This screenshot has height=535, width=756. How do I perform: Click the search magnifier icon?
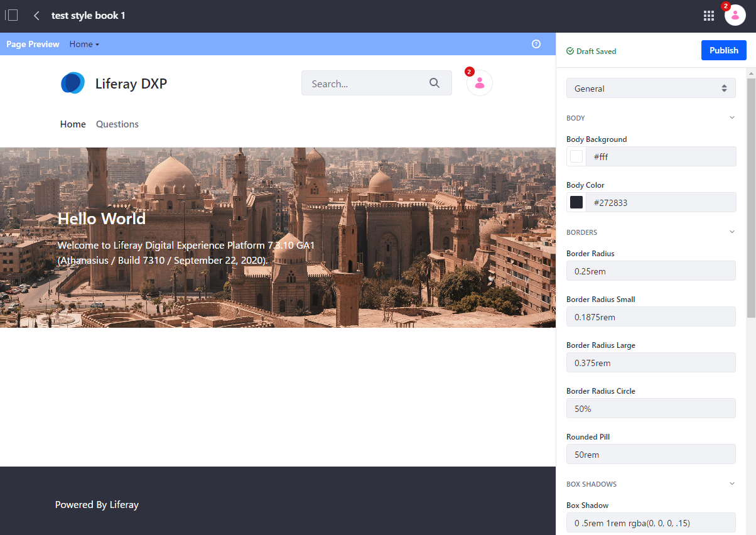[435, 83]
